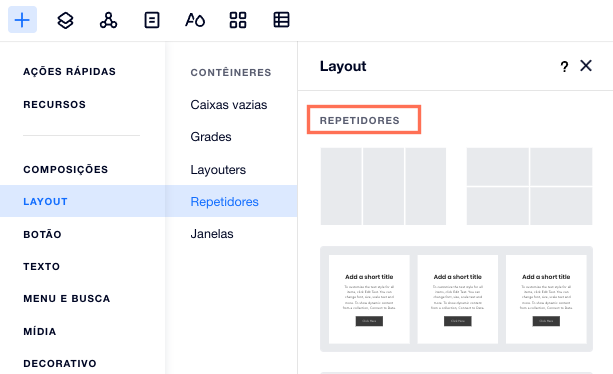Click the Layout panel title
The width and height of the screenshot is (613, 374).
[343, 66]
